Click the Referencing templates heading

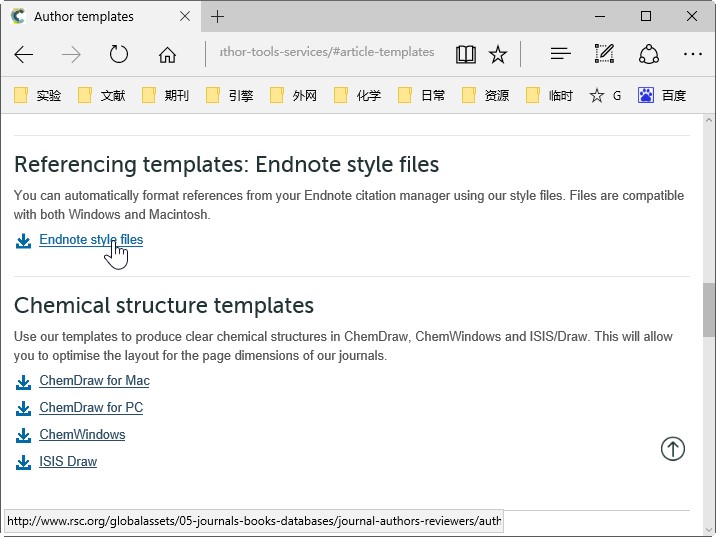(x=226, y=164)
